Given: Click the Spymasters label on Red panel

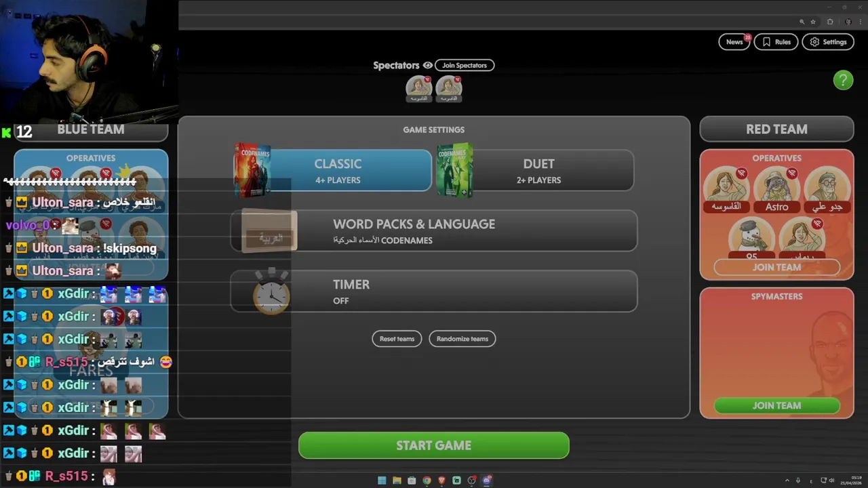Looking at the screenshot, I should (776, 296).
